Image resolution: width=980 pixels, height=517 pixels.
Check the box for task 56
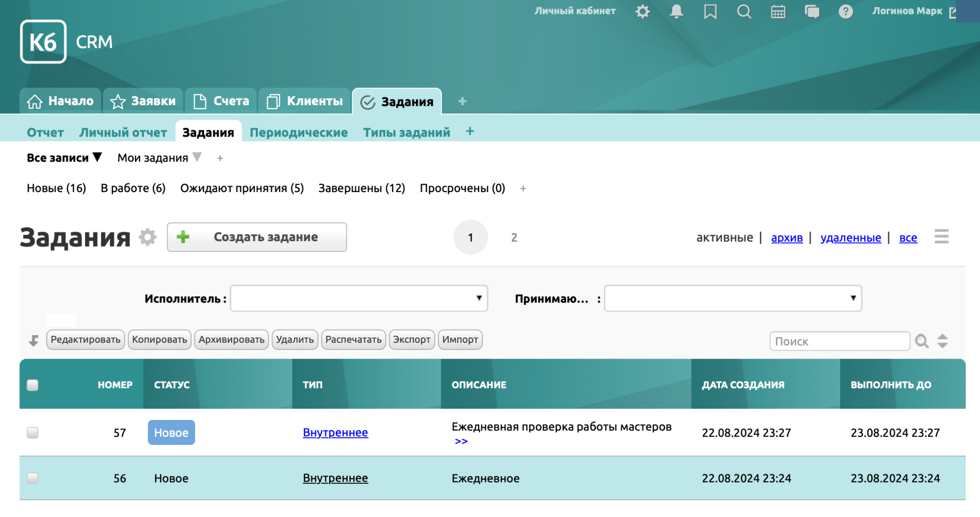point(33,478)
